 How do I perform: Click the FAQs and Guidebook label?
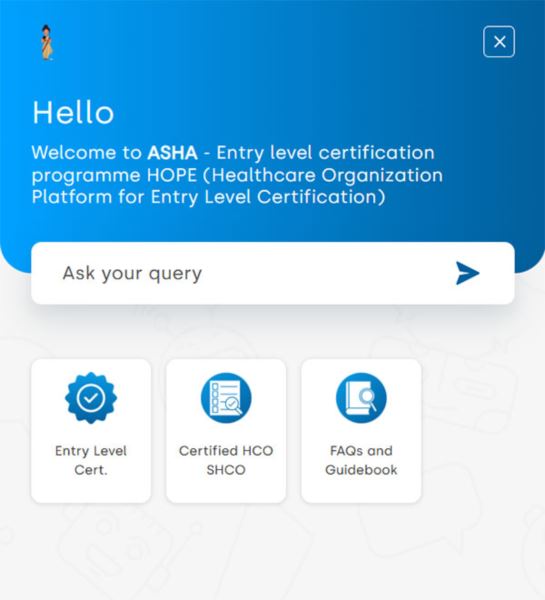(x=361, y=460)
